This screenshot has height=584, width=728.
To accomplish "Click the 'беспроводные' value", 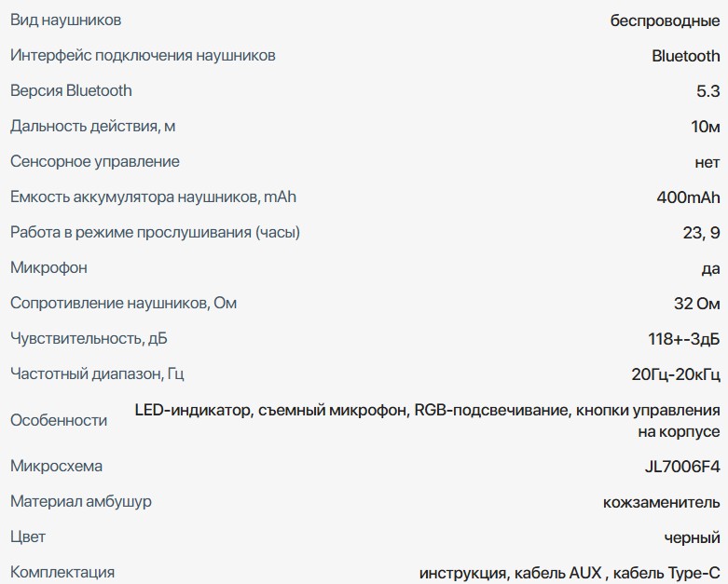I will (666, 20).
